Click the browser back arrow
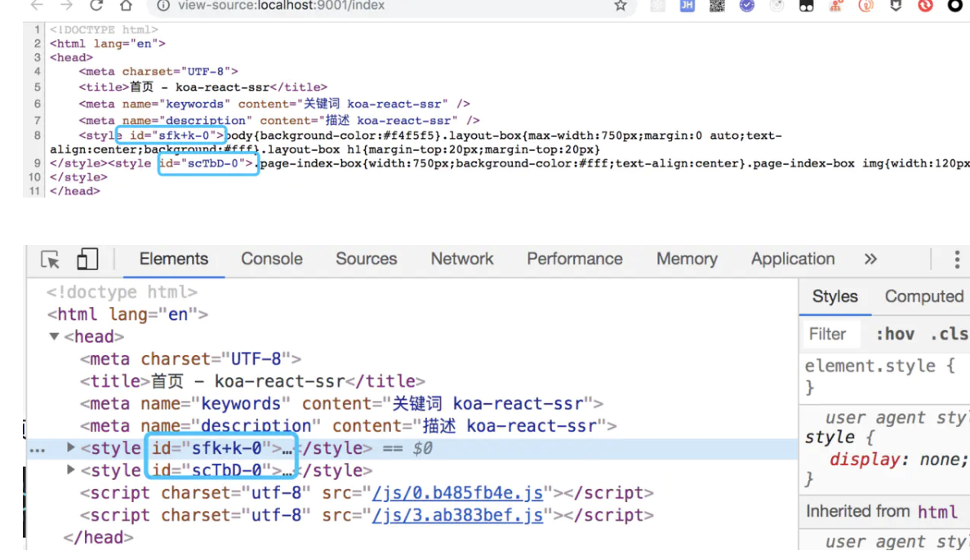The image size is (970, 560). click(37, 6)
